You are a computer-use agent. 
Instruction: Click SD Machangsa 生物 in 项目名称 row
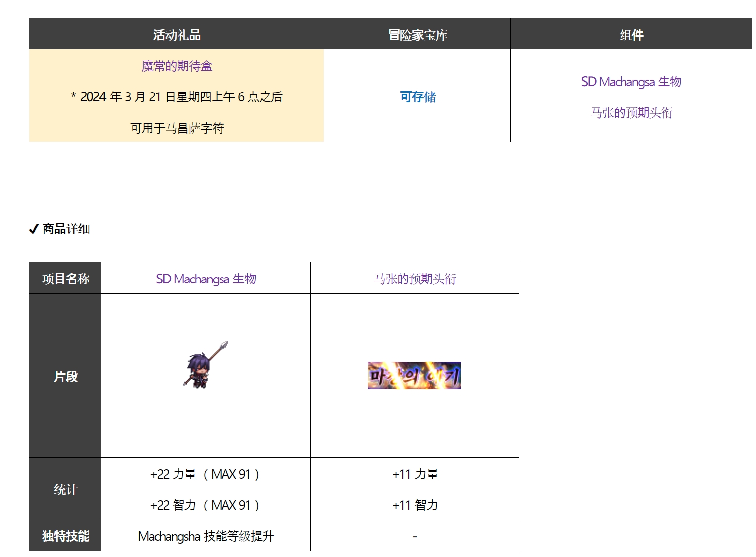[206, 278]
